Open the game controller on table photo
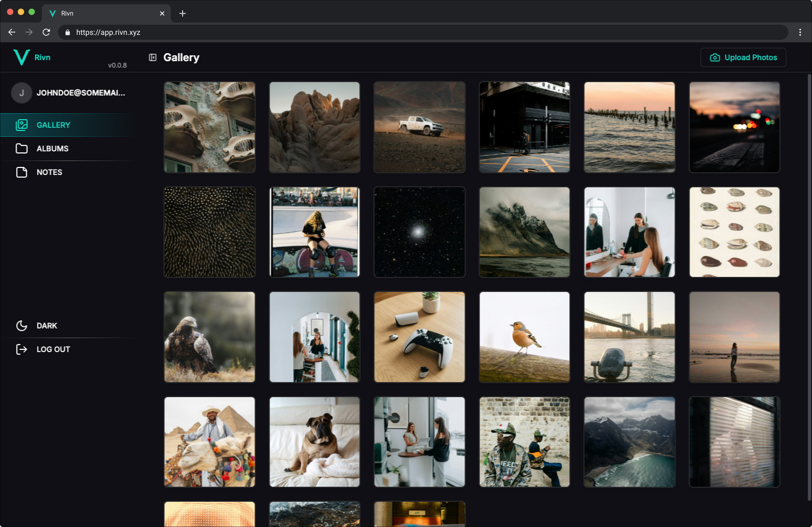 click(419, 337)
